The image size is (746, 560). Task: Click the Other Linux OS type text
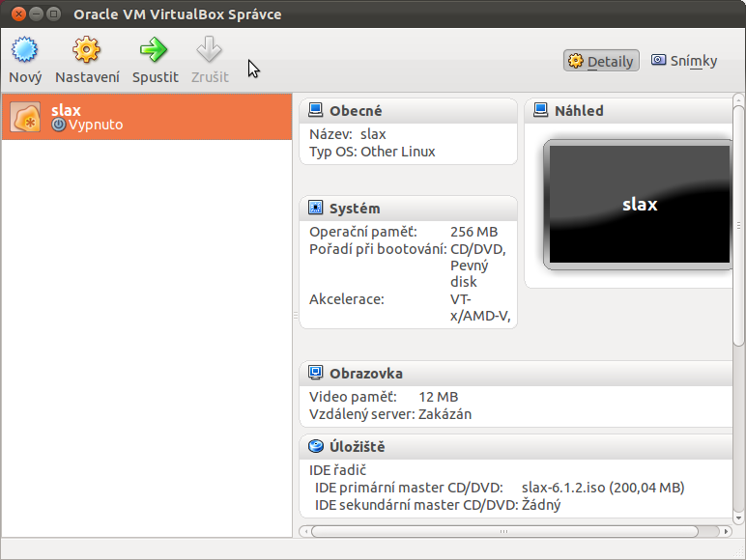[398, 152]
